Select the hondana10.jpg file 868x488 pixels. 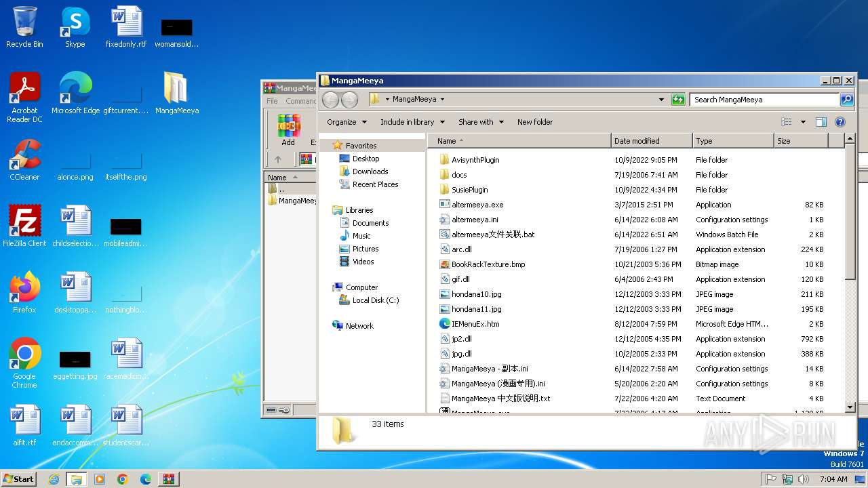tap(477, 294)
